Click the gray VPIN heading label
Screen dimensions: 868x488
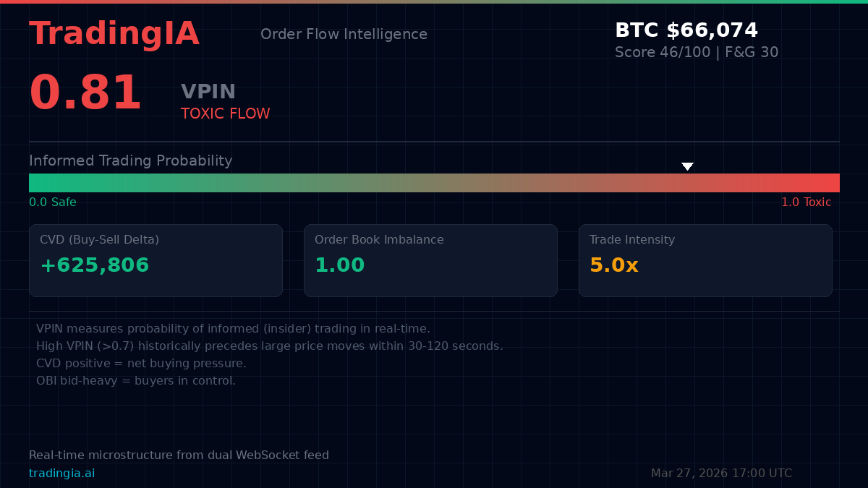208,92
